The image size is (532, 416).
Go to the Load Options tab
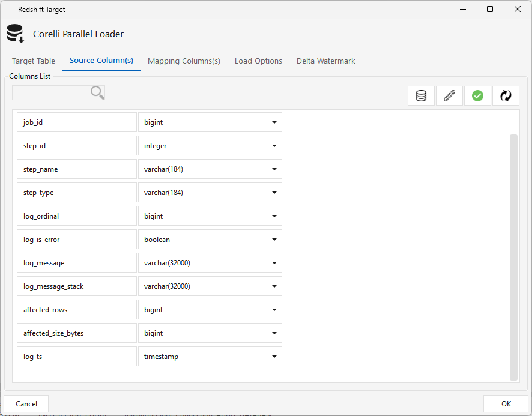(258, 61)
